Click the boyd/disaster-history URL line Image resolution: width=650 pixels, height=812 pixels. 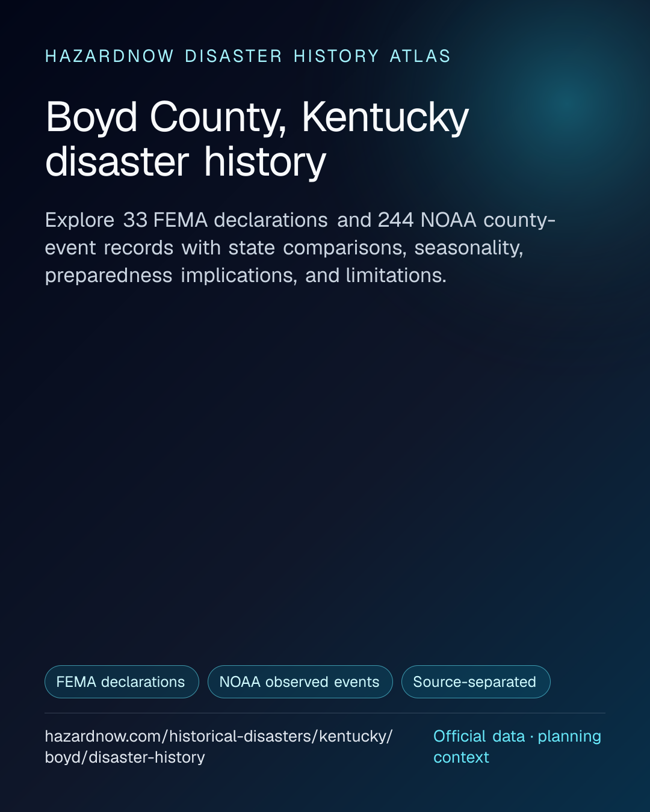(125, 757)
